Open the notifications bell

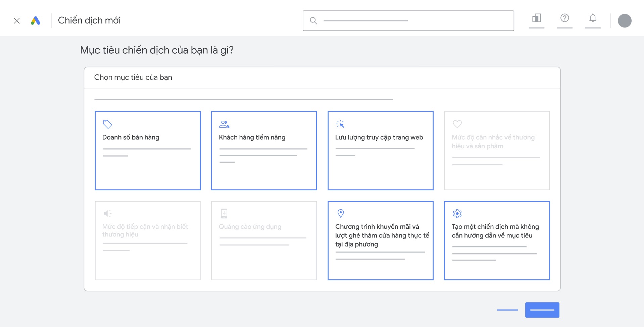593,18
